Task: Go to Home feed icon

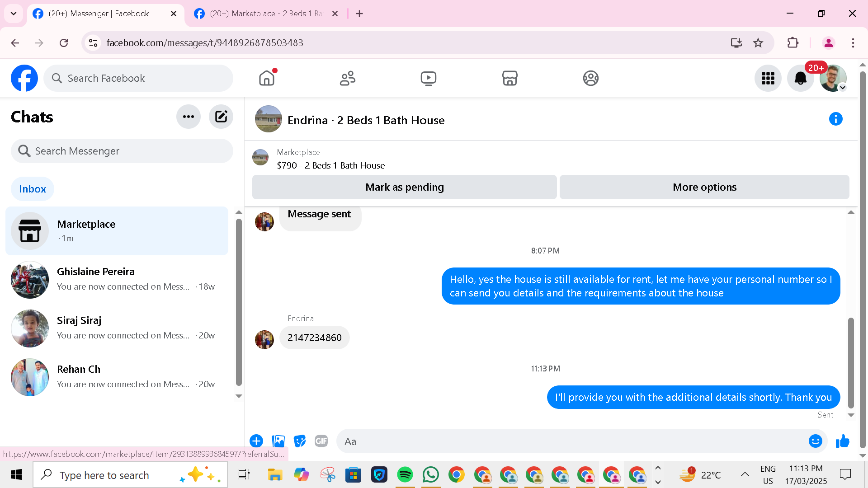Action: pos(267,78)
